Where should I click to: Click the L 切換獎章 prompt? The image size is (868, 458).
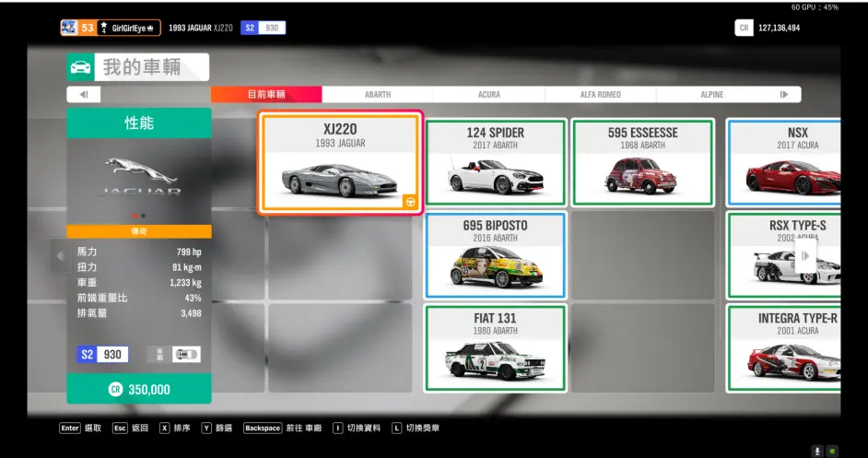click(x=416, y=429)
